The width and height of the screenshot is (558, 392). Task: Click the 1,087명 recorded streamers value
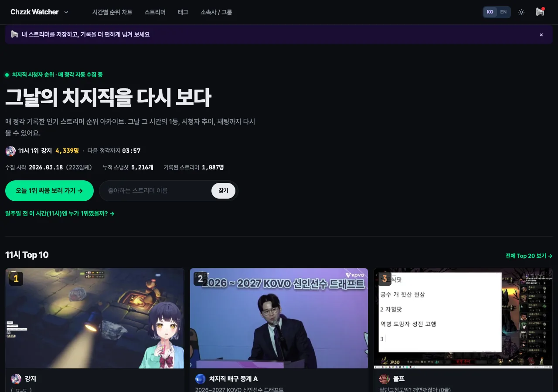[x=213, y=167]
